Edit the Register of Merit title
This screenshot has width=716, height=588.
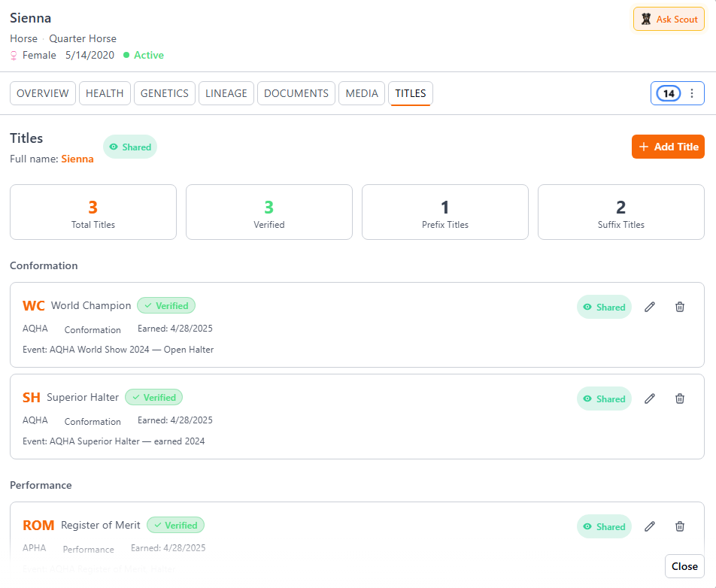[x=650, y=526]
